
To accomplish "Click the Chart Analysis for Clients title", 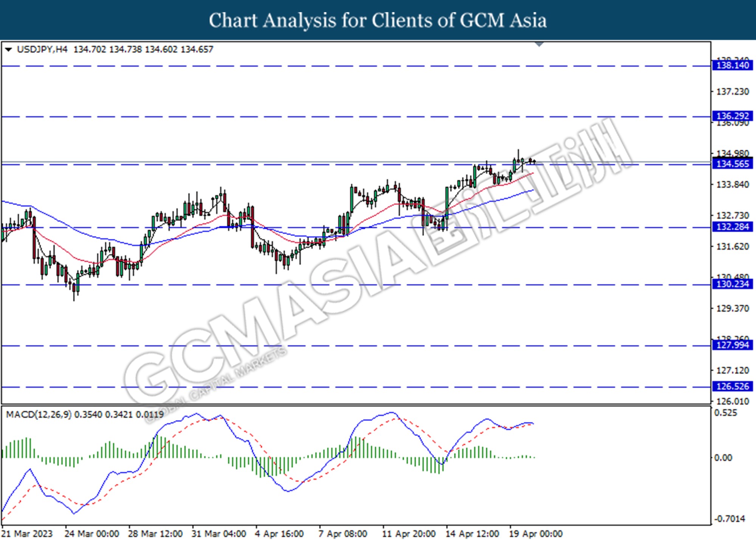I will point(378,20).
